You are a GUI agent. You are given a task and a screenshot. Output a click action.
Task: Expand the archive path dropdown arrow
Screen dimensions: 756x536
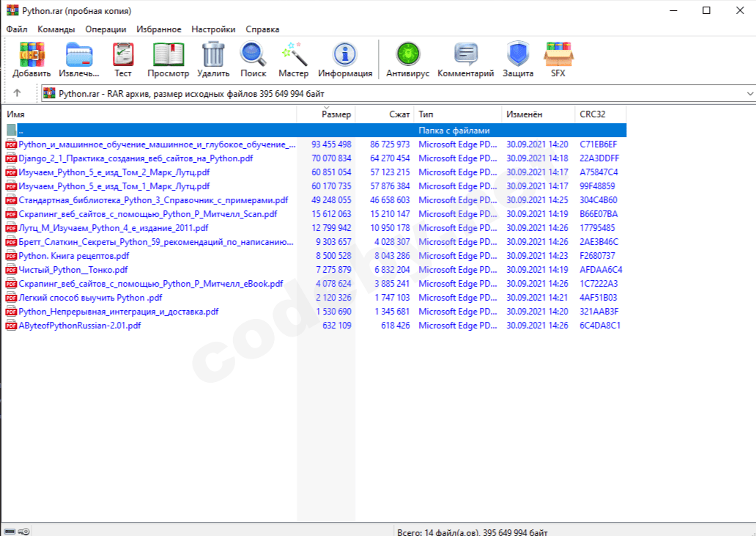pyautogui.click(x=749, y=94)
